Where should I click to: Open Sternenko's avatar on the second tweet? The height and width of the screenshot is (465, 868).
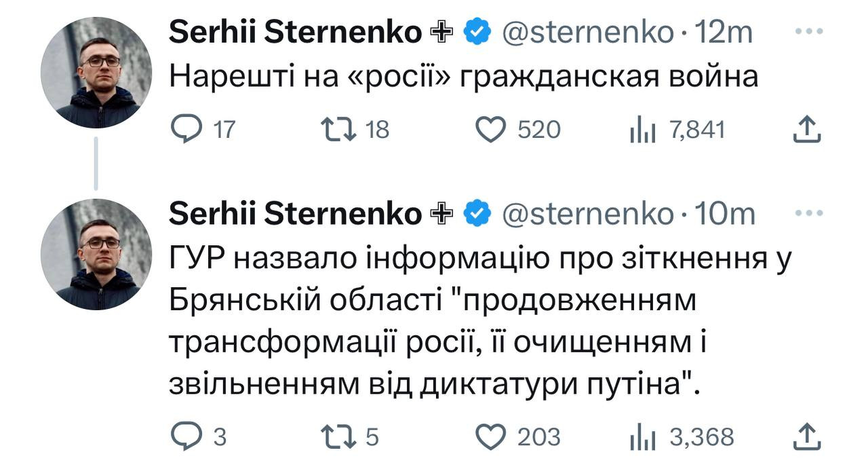pyautogui.click(x=96, y=255)
